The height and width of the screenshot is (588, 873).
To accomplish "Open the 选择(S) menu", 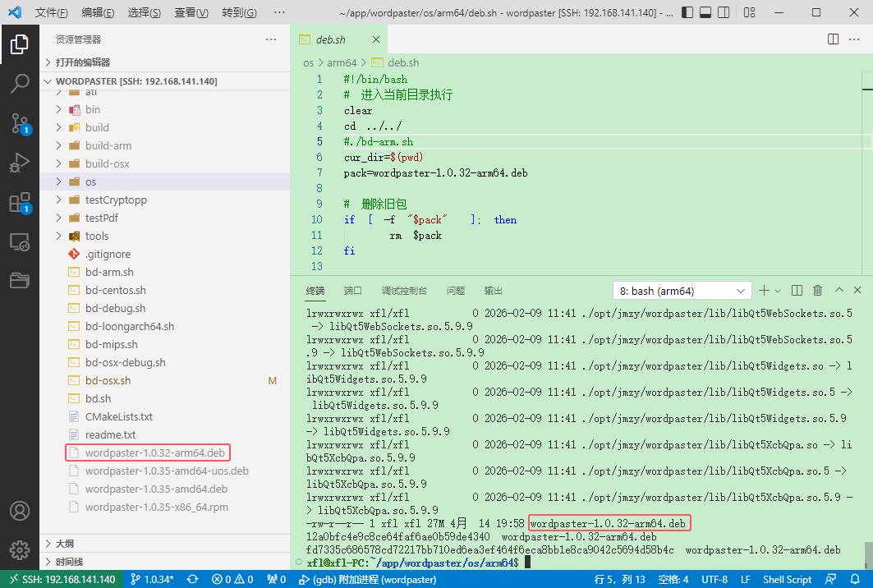I will [x=145, y=13].
